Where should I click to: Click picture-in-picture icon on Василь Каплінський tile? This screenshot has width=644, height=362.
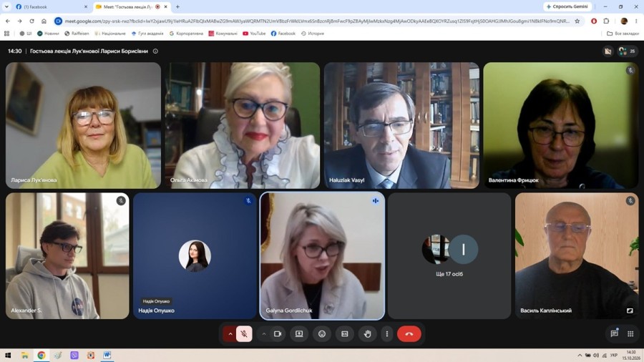630,310
